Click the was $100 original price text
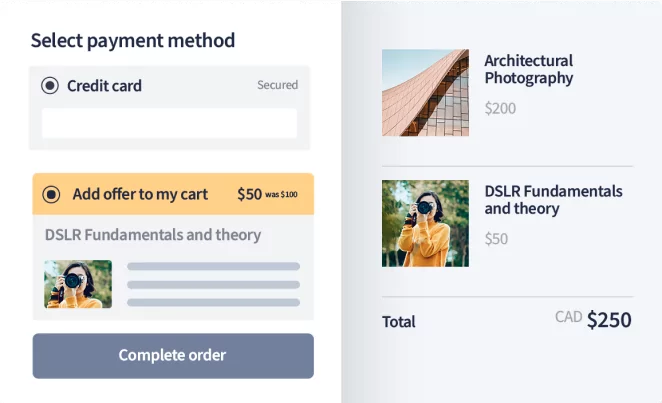This screenshot has height=403, width=662. [281, 195]
